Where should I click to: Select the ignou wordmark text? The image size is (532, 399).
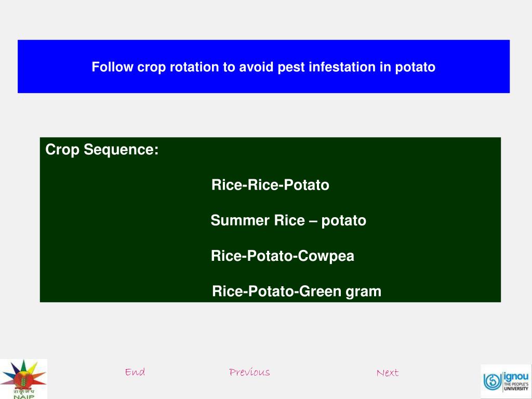click(516, 377)
